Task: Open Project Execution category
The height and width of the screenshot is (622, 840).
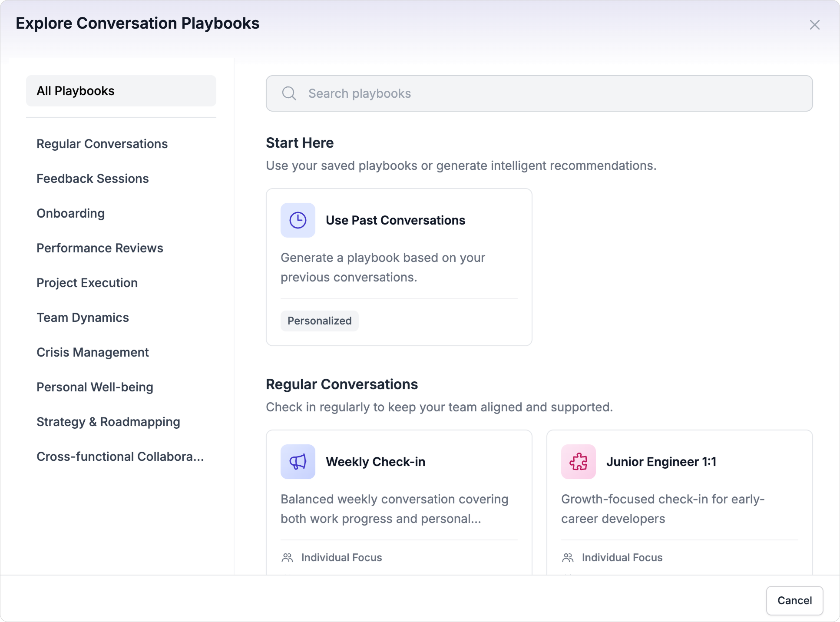Action: tap(87, 283)
